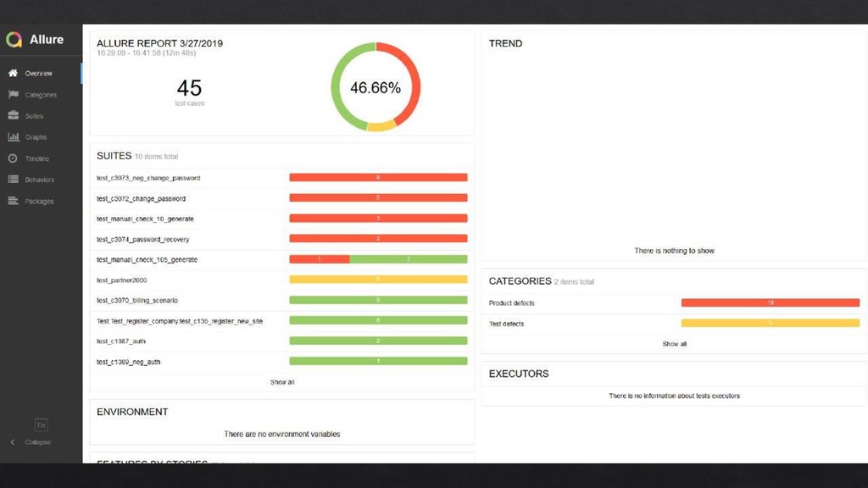
Task: Click red failed segment of test_manual_check_105_generate
Action: [x=320, y=259]
